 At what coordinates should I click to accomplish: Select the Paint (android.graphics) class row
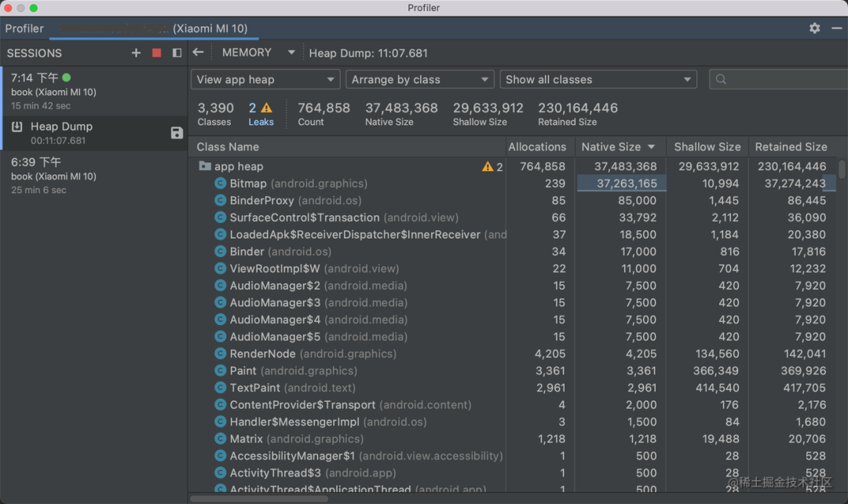point(513,371)
